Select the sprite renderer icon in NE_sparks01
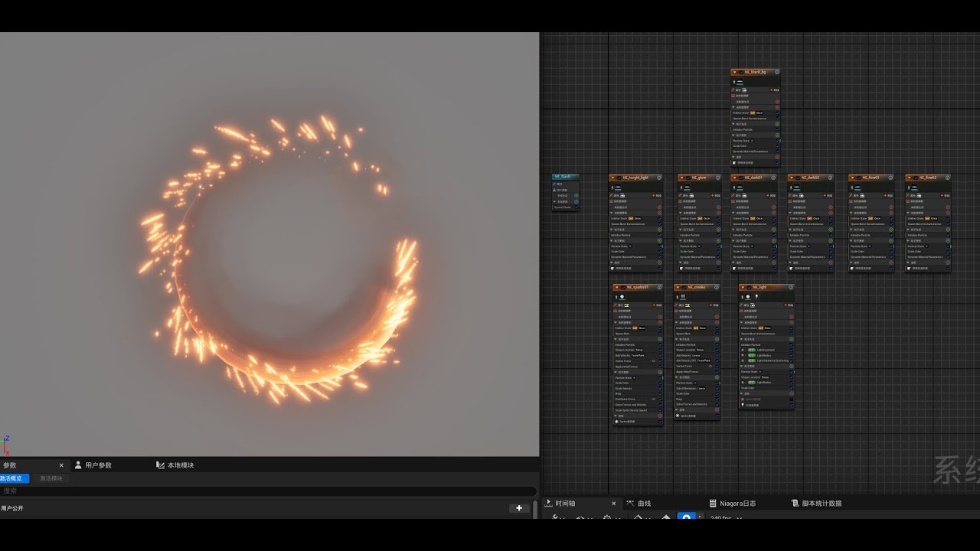The width and height of the screenshot is (980, 551). 622,297
